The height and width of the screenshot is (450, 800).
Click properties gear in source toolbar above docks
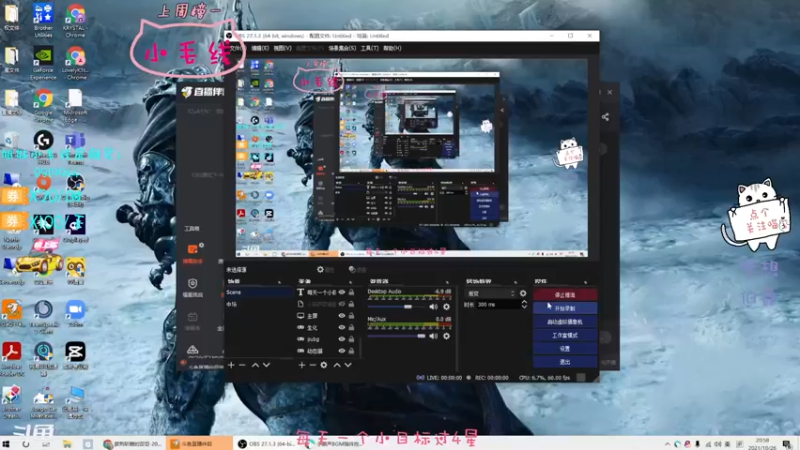pyautogui.click(x=320, y=269)
